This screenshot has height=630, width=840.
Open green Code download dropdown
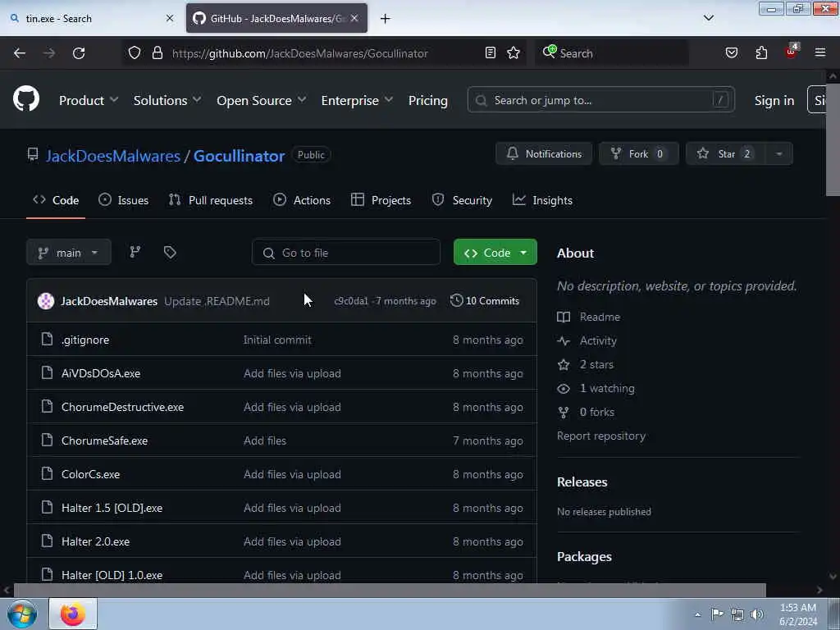pyautogui.click(x=495, y=253)
